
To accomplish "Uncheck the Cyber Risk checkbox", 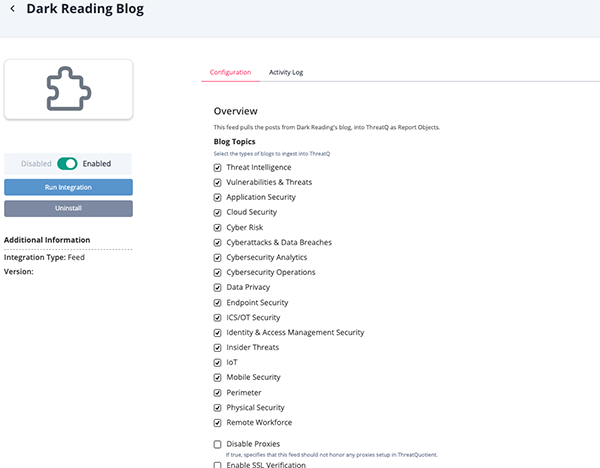I will [x=217, y=228].
